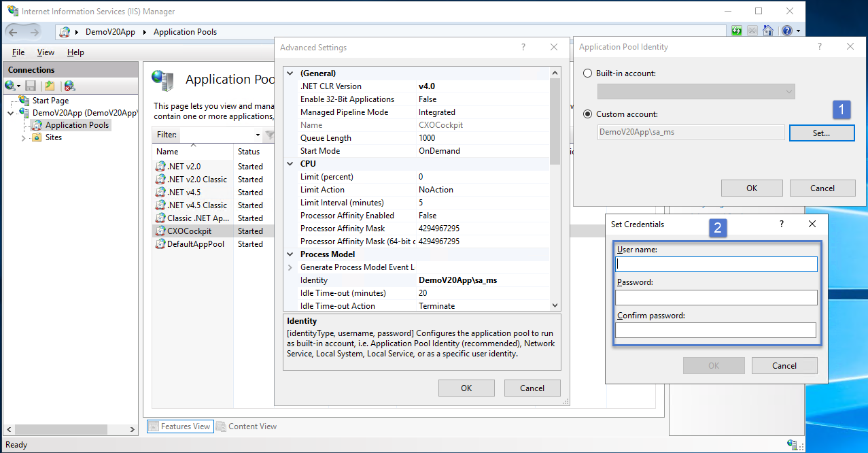Open the File menu

18,52
